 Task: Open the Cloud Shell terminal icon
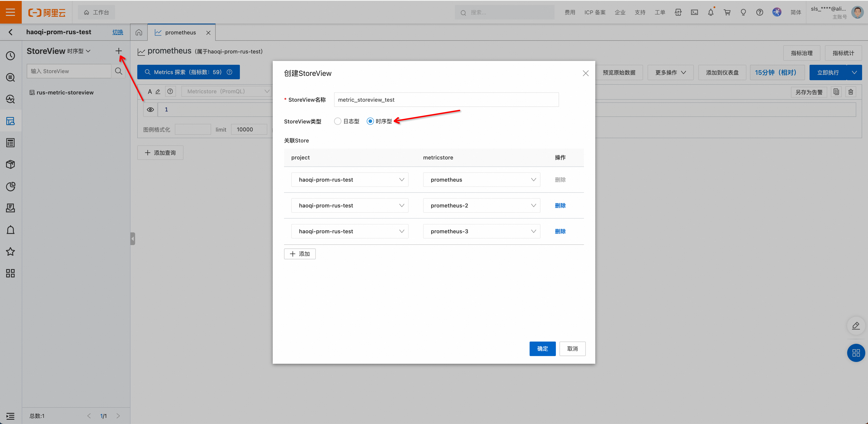pyautogui.click(x=694, y=12)
